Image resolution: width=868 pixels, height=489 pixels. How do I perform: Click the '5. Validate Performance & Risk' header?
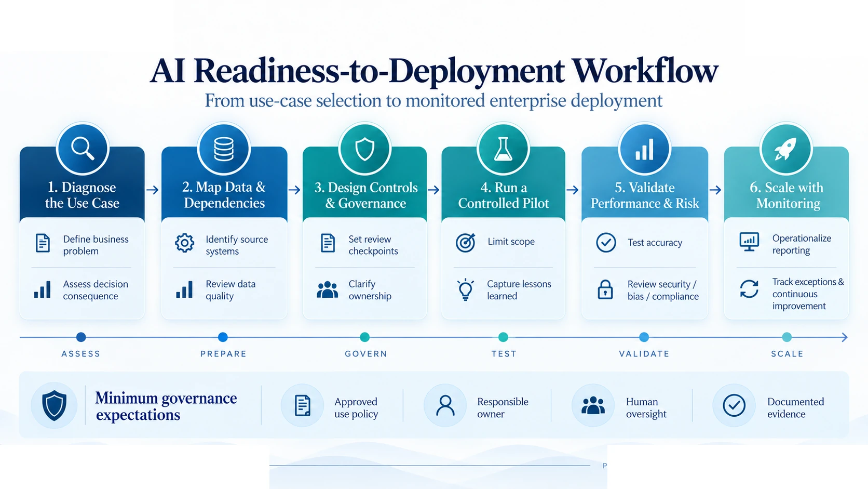coord(645,195)
